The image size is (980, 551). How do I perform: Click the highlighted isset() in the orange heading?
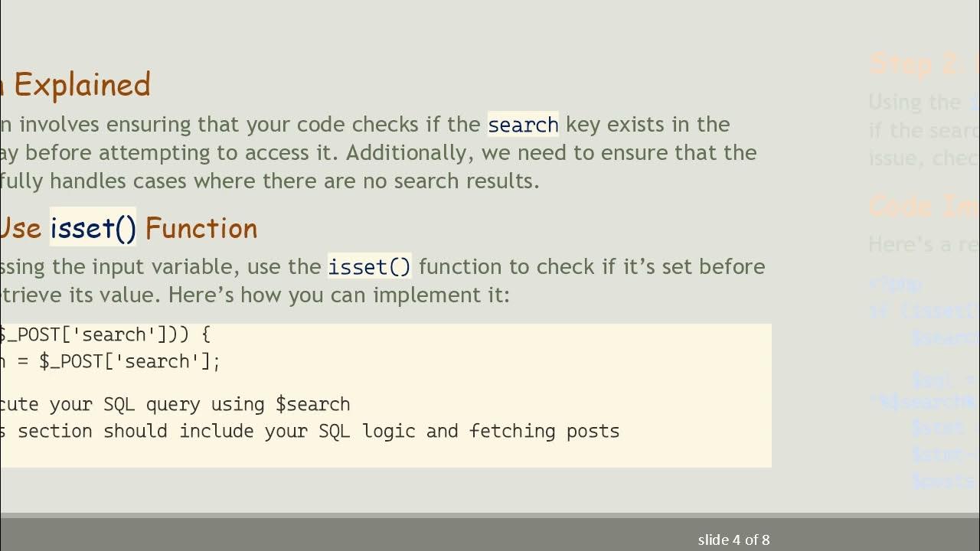(93, 228)
